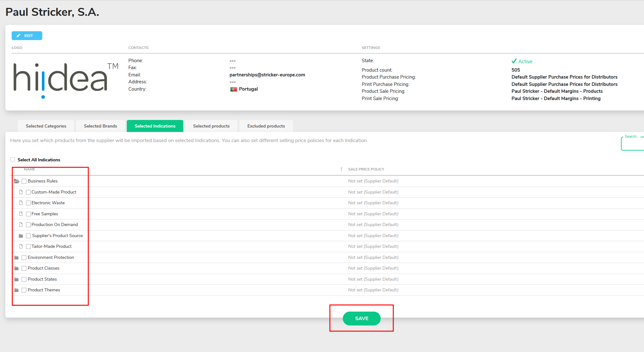644x352 pixels.
Task: Click the Paul Stricker, S.A. page title
Action: point(52,12)
